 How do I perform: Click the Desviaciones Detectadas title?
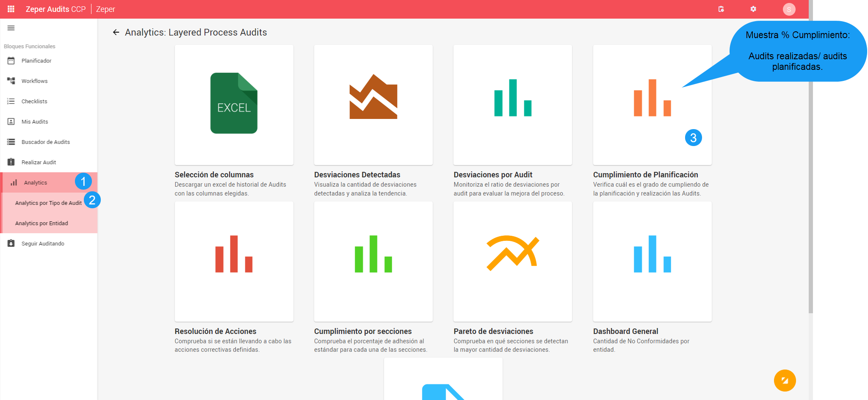click(357, 174)
